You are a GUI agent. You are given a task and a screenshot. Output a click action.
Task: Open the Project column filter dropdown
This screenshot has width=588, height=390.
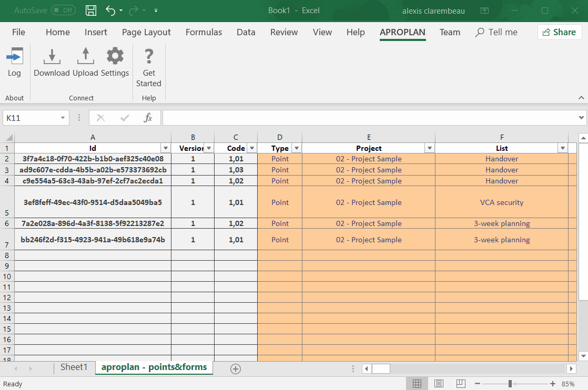tap(430, 148)
